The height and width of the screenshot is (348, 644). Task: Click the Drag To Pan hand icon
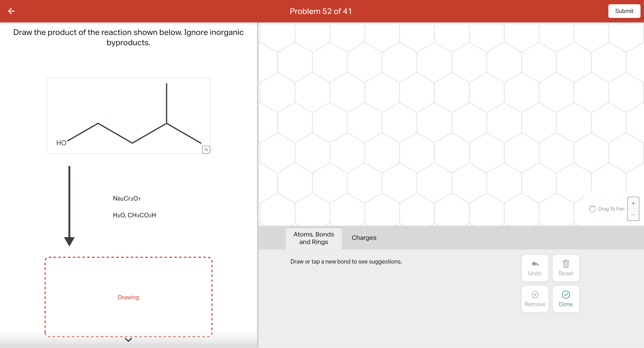pyautogui.click(x=592, y=209)
